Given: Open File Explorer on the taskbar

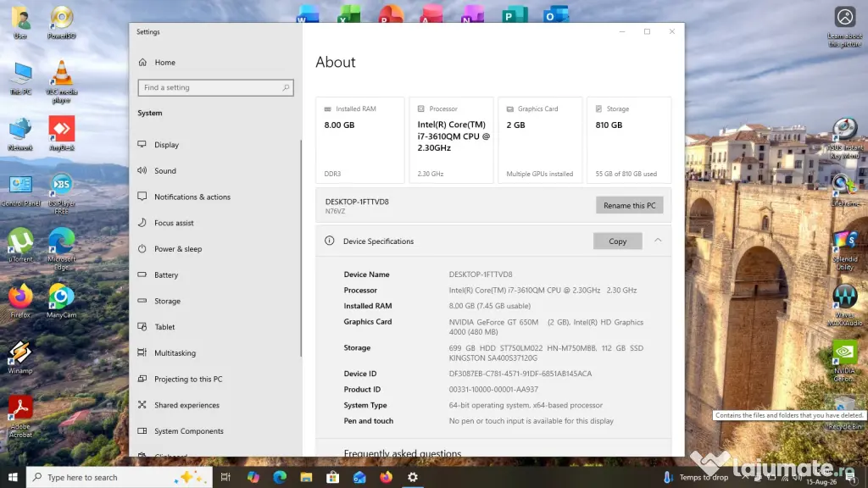Looking at the screenshot, I should coord(306,477).
